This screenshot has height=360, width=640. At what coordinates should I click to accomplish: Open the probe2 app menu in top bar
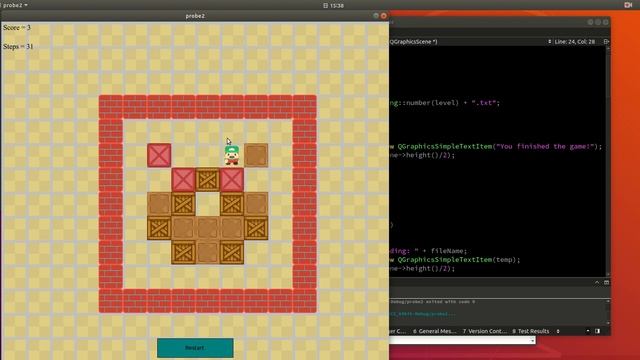click(x=15, y=5)
